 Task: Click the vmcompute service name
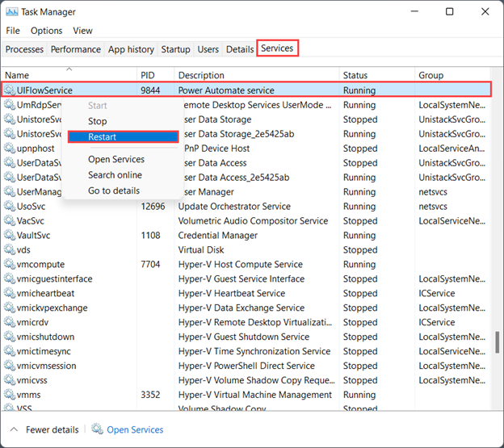pyautogui.click(x=40, y=264)
